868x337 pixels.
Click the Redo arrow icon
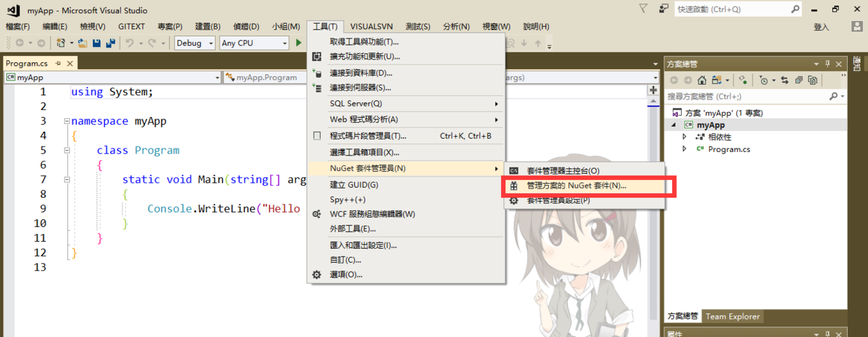[152, 43]
